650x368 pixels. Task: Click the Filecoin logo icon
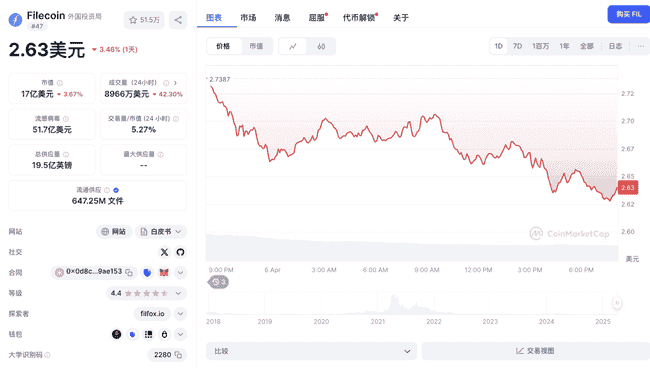tap(15, 19)
